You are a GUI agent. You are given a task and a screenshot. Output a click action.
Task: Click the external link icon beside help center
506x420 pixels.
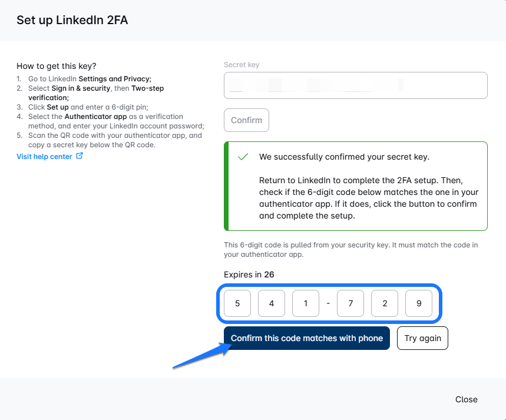pos(80,156)
